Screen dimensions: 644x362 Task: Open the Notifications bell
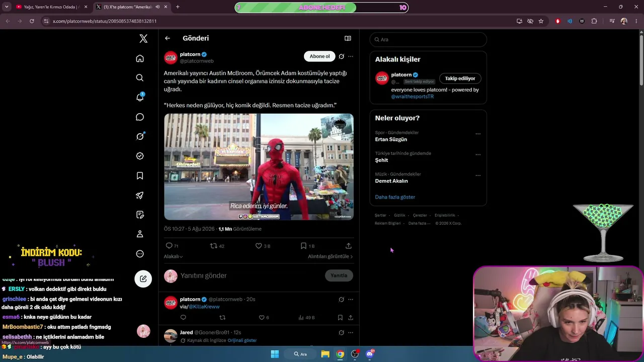click(x=140, y=97)
